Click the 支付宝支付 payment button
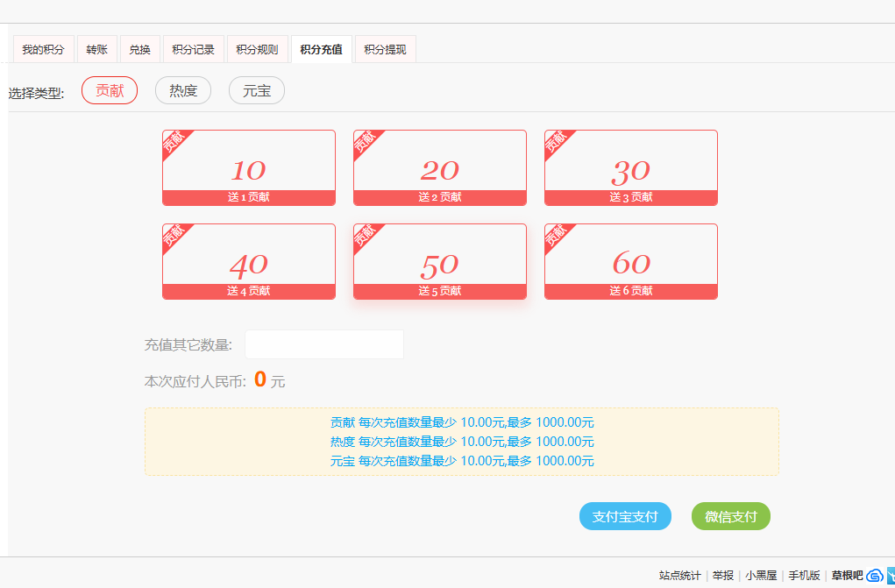Image resolution: width=895 pixels, height=588 pixels. [624, 516]
